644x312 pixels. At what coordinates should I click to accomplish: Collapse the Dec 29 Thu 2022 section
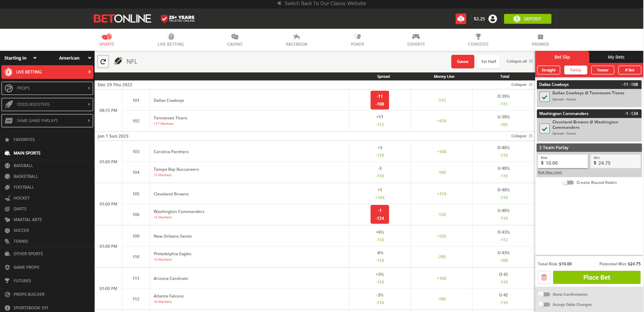(522, 84)
